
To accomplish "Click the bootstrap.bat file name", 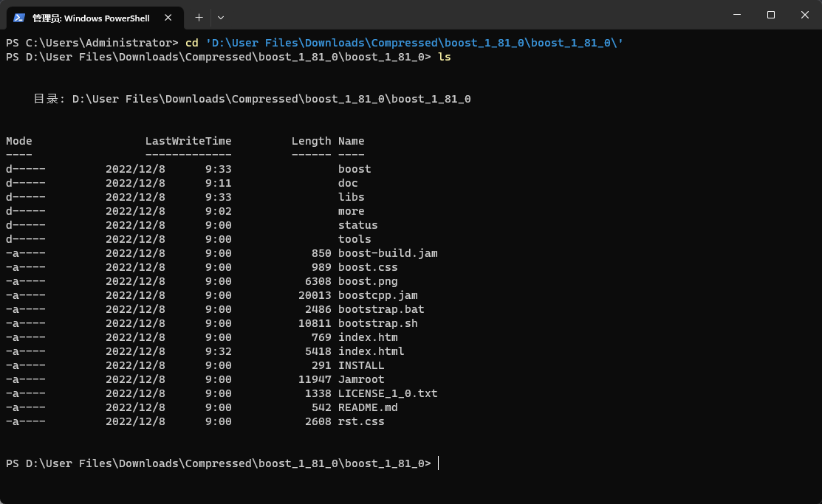I will (x=381, y=309).
